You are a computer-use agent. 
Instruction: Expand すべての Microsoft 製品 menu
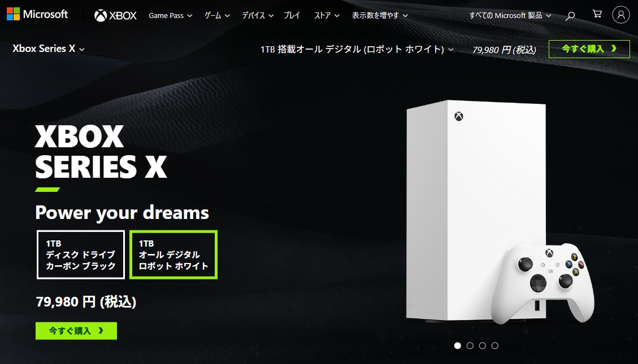point(510,15)
